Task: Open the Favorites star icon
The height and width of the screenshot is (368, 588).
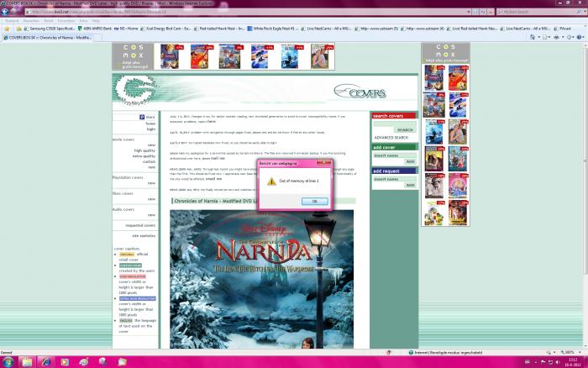Action: click(x=7, y=29)
